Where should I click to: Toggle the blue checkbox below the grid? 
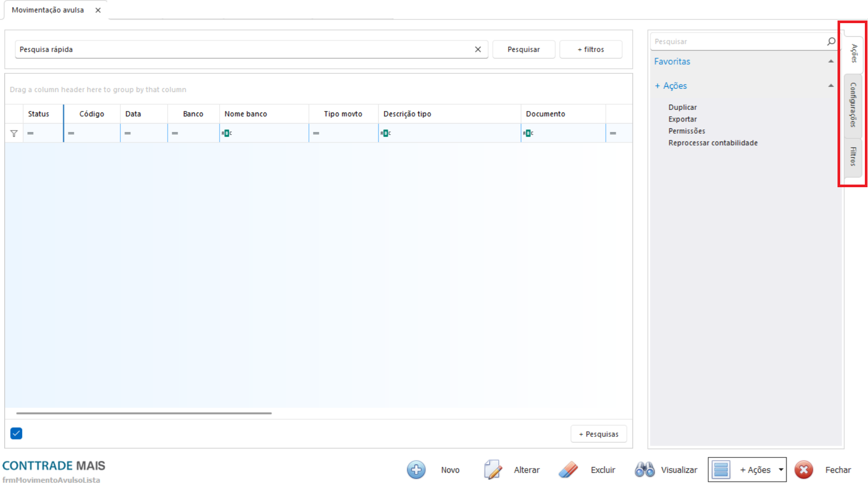[x=16, y=433]
